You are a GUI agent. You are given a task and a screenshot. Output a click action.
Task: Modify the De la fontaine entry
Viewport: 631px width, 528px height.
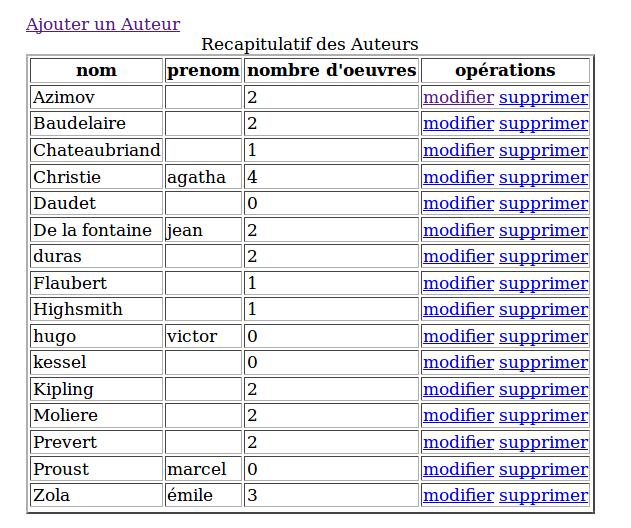458,231
